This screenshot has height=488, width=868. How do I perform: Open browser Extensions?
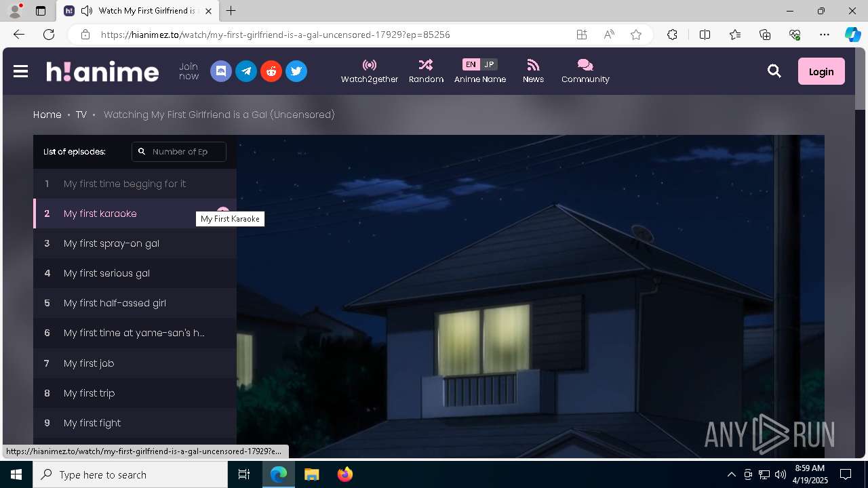(672, 35)
